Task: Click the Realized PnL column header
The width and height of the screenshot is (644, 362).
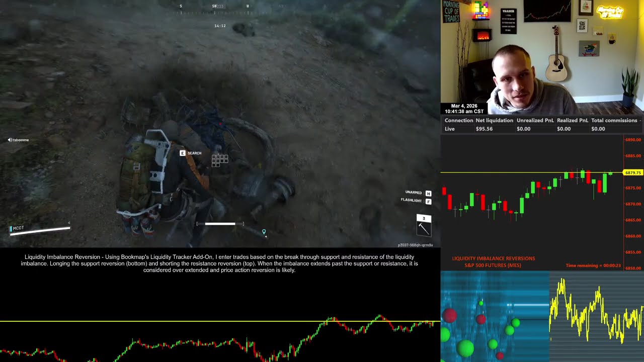Action: tap(572, 121)
